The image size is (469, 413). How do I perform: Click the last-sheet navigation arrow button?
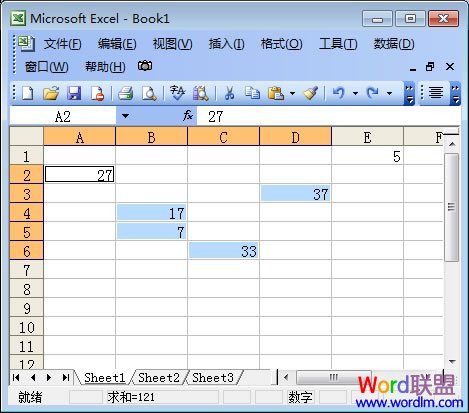click(66, 378)
